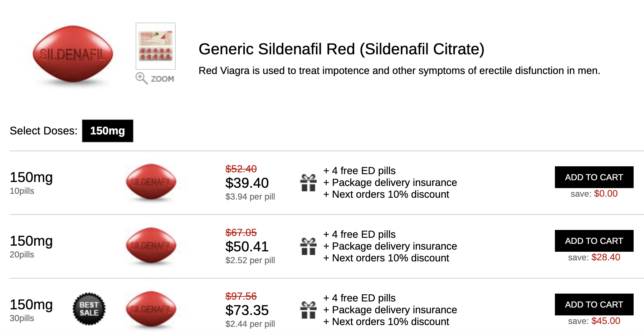Click the gift icon in the 30 pills row

(x=308, y=310)
